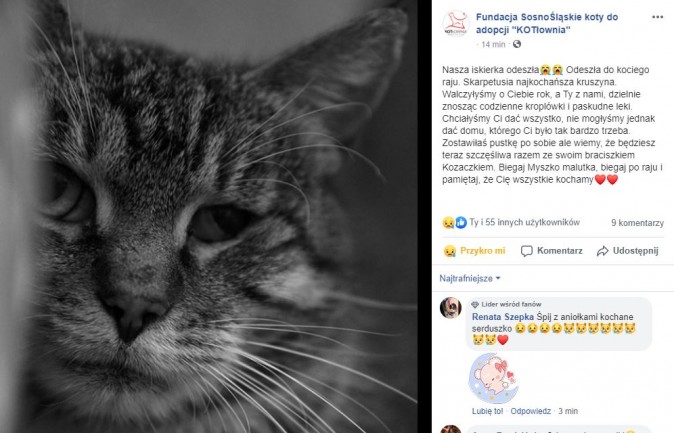Screen dimensions: 674x433
Task: View who reacted: Ty i 55 innych użytkowników
Action: tap(524, 222)
